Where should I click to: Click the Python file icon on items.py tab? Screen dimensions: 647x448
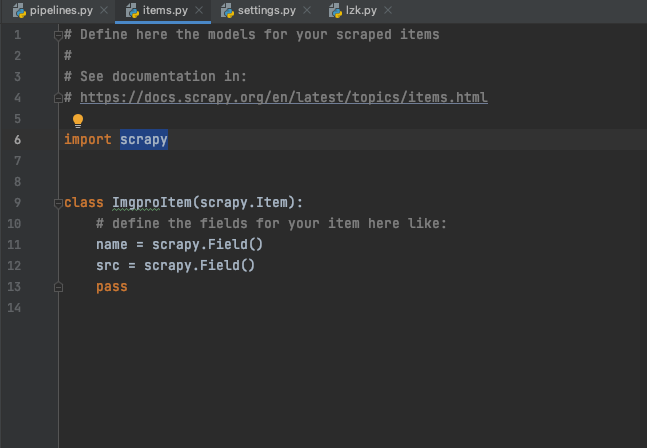click(132, 11)
